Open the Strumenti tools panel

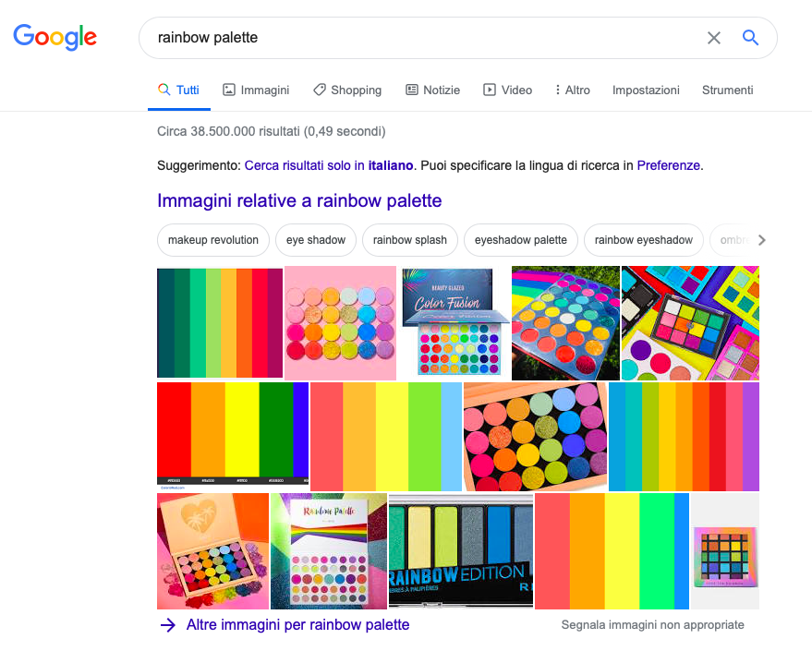coord(727,90)
